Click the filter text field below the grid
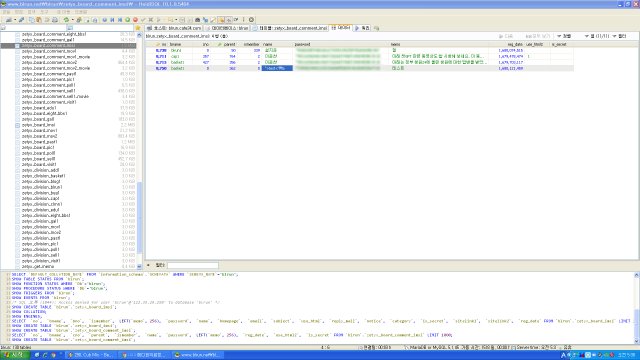 (x=193, y=265)
